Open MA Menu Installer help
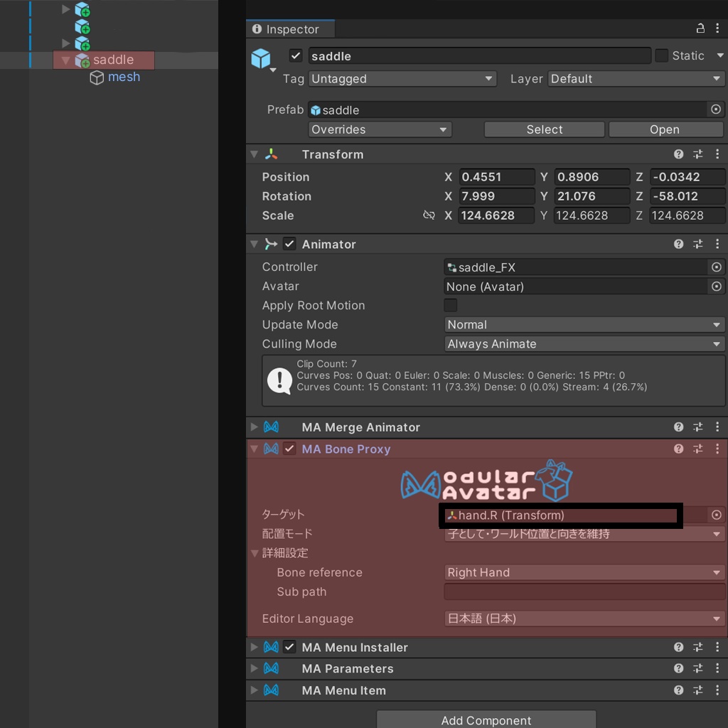 tap(678, 647)
